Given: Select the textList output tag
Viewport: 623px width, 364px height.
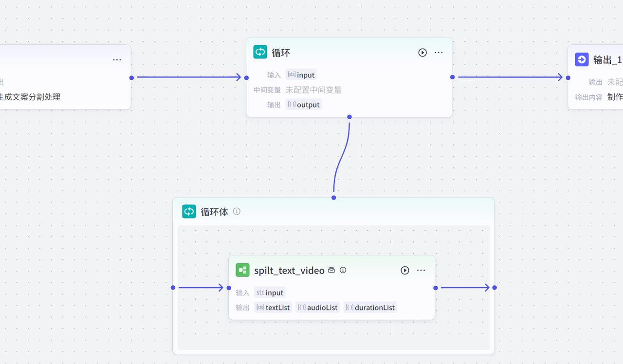Looking at the screenshot, I should (x=273, y=308).
